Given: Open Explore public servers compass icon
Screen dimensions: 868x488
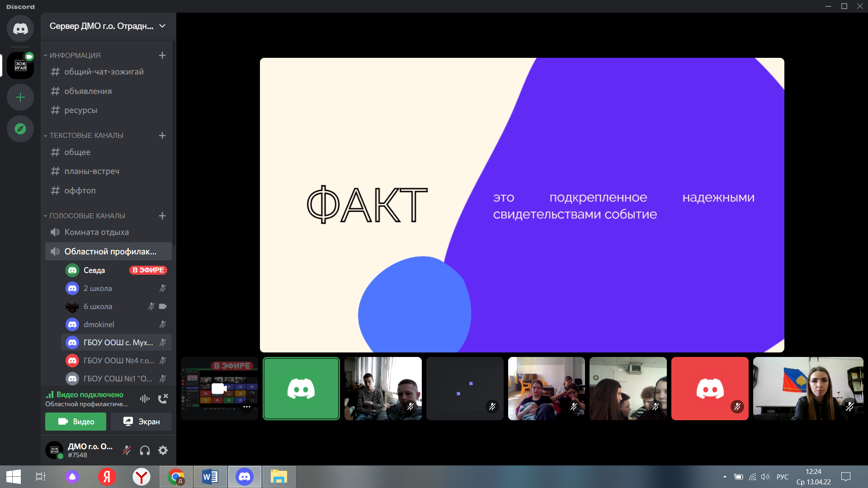Looking at the screenshot, I should pos(20,129).
